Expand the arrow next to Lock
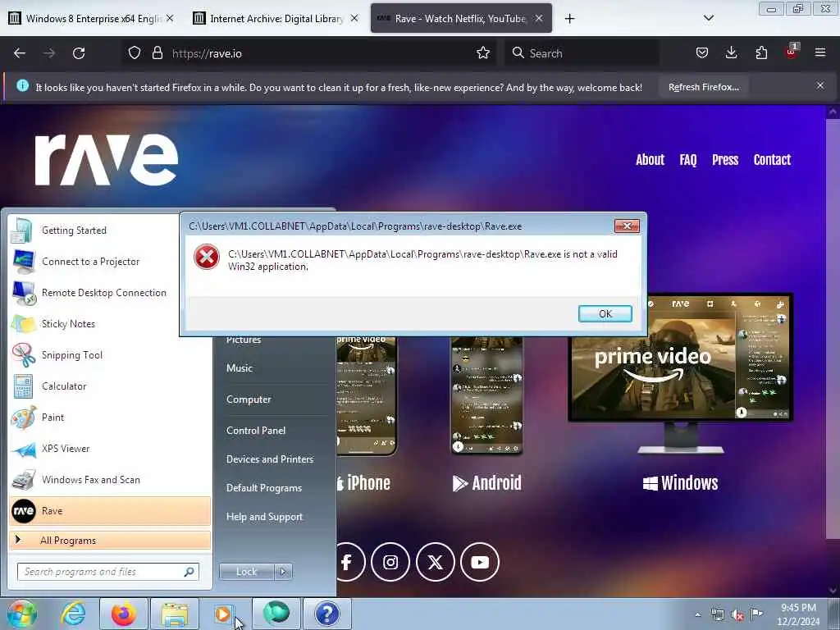This screenshot has height=630, width=840. point(283,572)
